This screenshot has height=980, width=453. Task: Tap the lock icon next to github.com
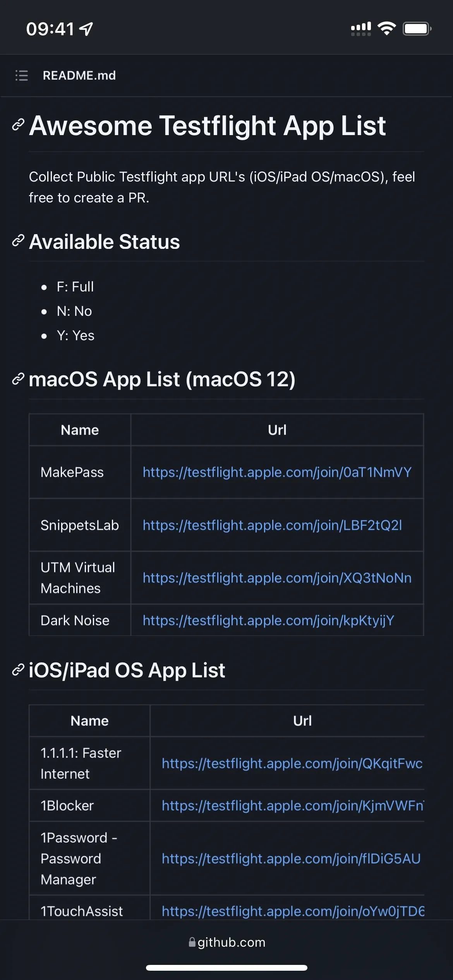pos(192,942)
